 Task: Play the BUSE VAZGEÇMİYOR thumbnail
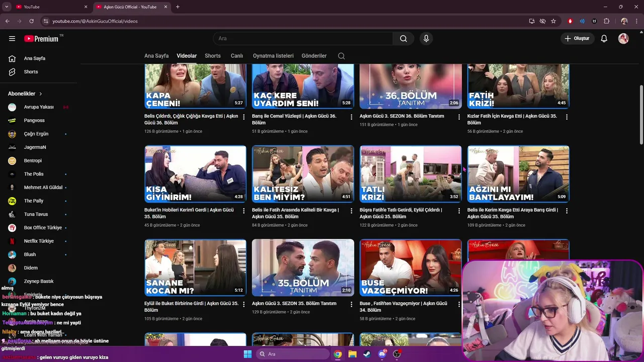pyautogui.click(x=411, y=268)
